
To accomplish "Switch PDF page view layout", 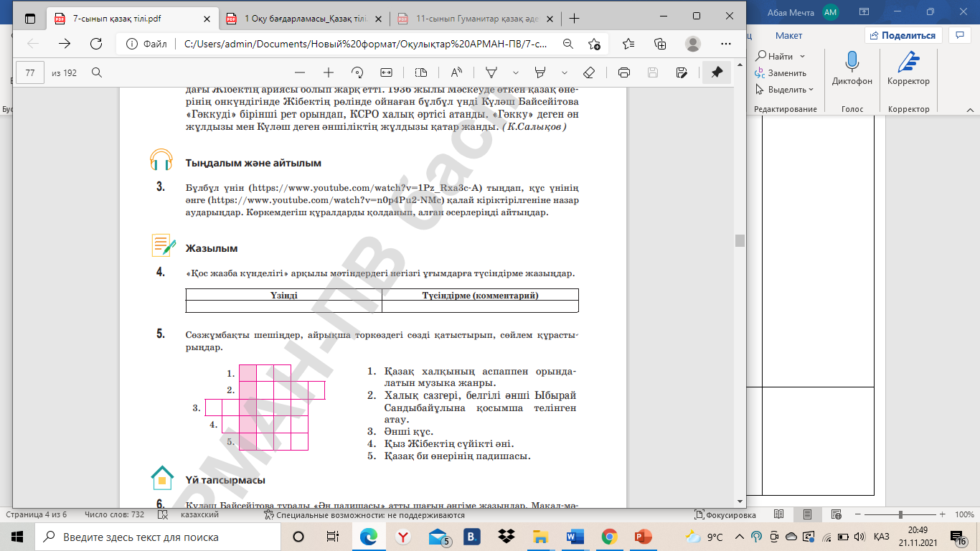I will (x=421, y=72).
